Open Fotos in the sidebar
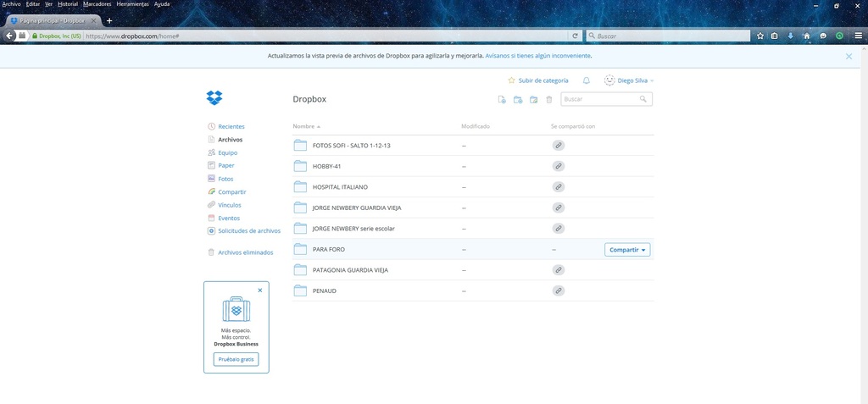The height and width of the screenshot is (404, 868). click(x=225, y=180)
